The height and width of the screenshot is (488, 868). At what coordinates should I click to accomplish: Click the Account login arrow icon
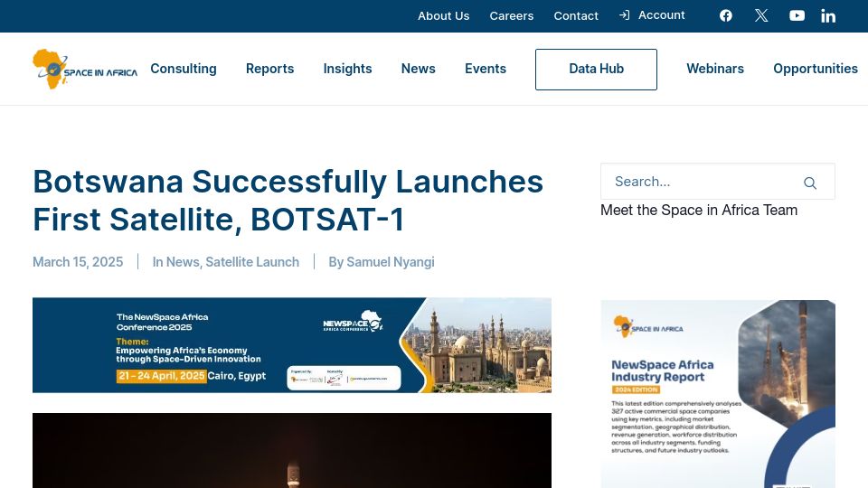[x=625, y=15]
